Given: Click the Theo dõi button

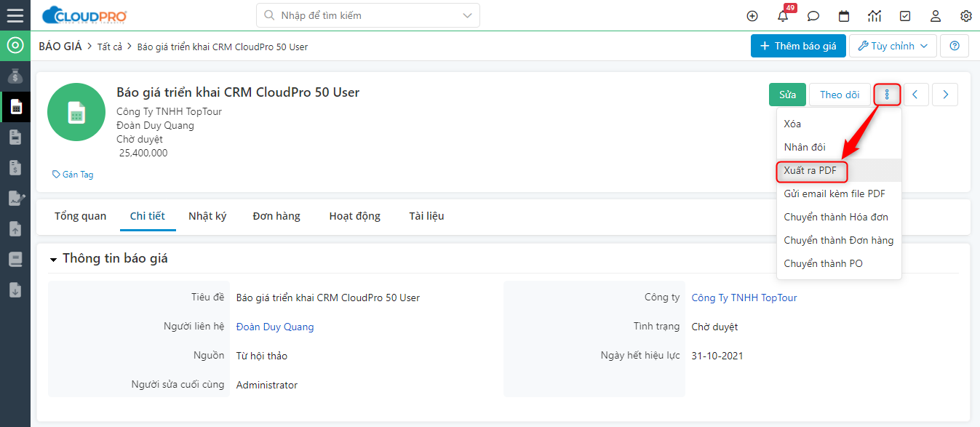Looking at the screenshot, I should [x=840, y=95].
